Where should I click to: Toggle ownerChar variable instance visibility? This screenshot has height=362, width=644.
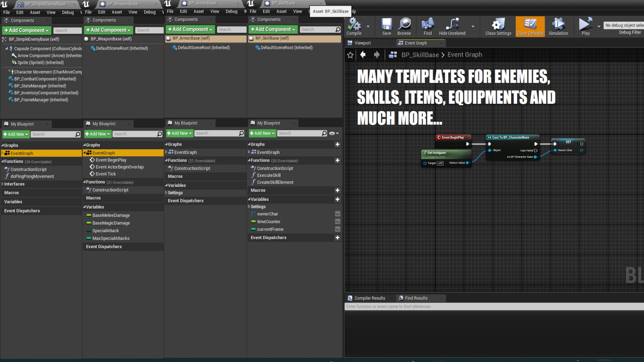click(x=337, y=214)
